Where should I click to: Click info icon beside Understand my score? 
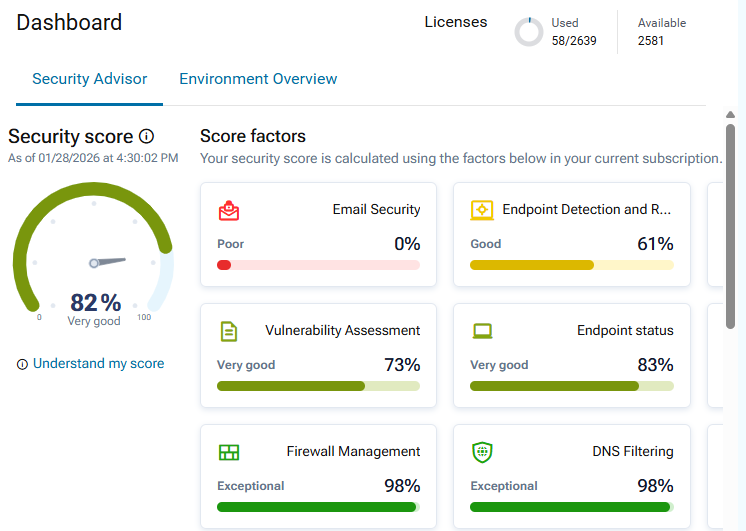pos(22,364)
